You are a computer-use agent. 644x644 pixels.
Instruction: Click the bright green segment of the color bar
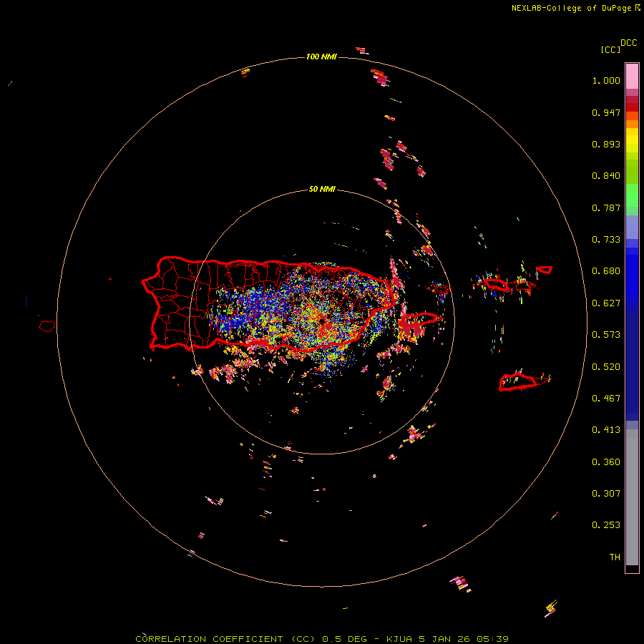coord(632,195)
